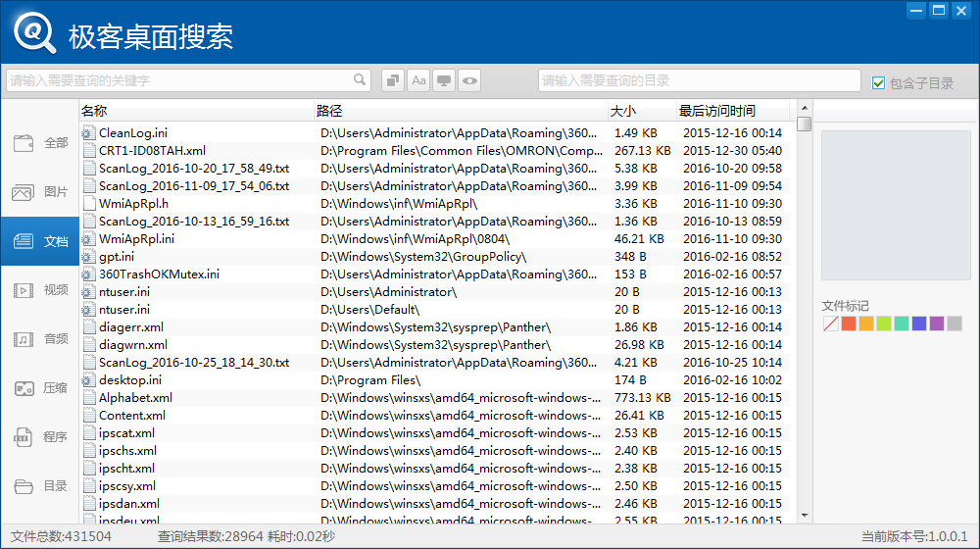Open the 图片 (Pictures) category

(x=40, y=192)
